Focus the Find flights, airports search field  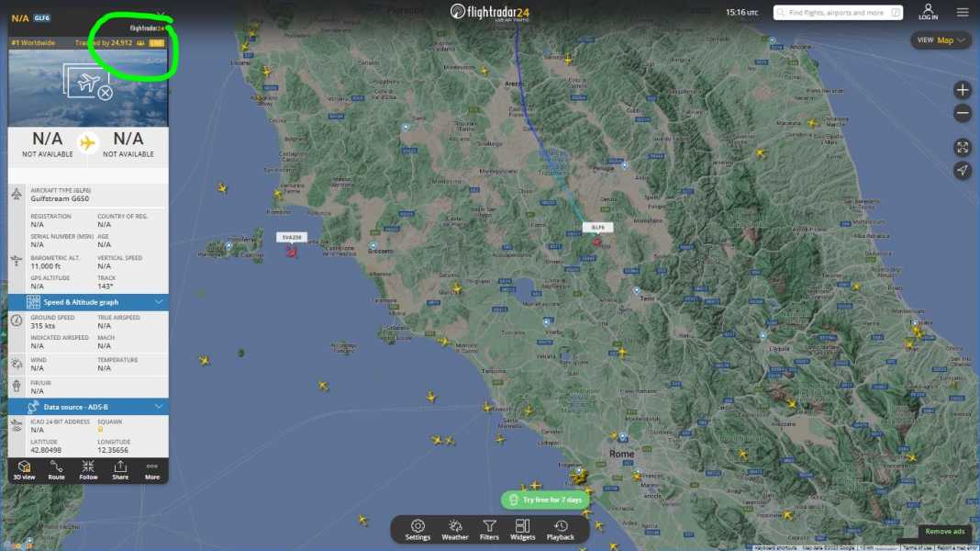838,13
